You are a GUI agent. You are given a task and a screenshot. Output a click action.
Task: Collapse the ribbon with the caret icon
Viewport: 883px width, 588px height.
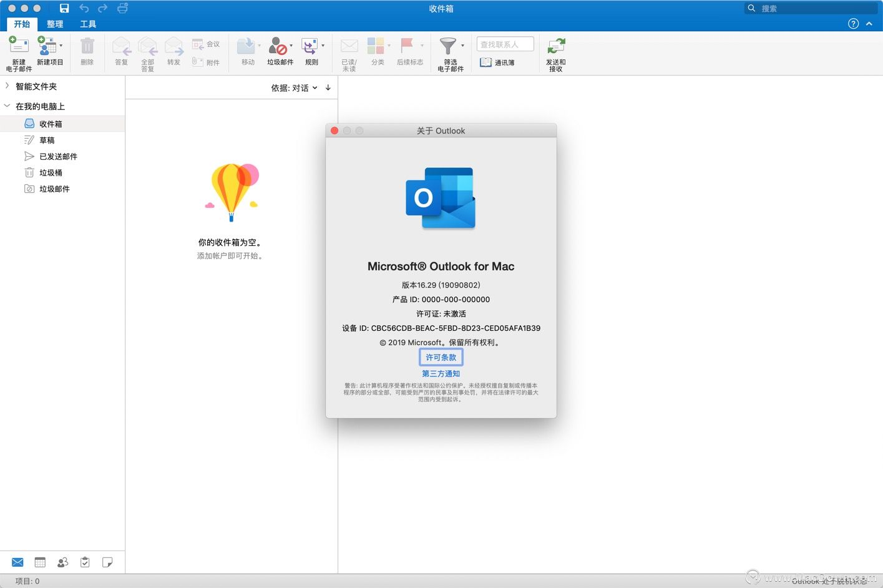coord(869,24)
